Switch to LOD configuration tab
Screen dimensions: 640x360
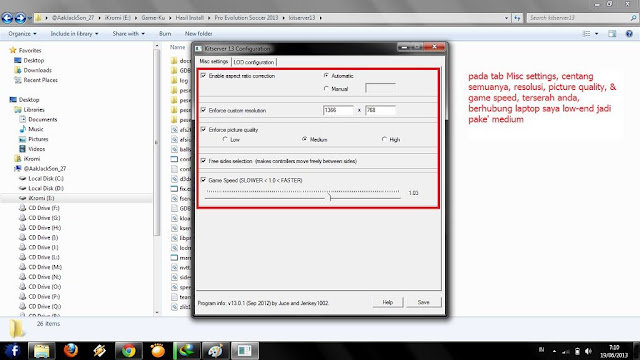(x=254, y=62)
